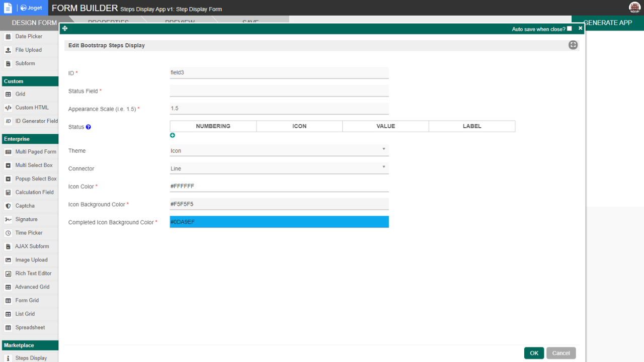Open the Theme dropdown
Viewport: 644px width, 362px height.
[279, 150]
